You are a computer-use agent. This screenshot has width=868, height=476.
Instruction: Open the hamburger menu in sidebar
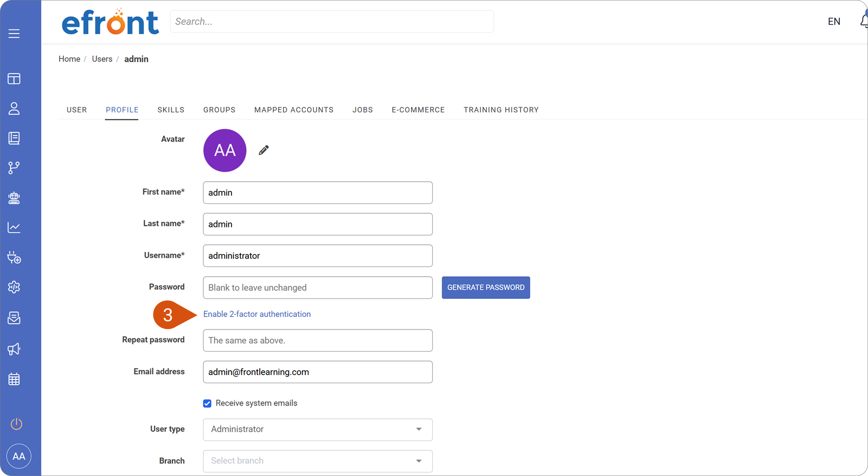(x=14, y=34)
